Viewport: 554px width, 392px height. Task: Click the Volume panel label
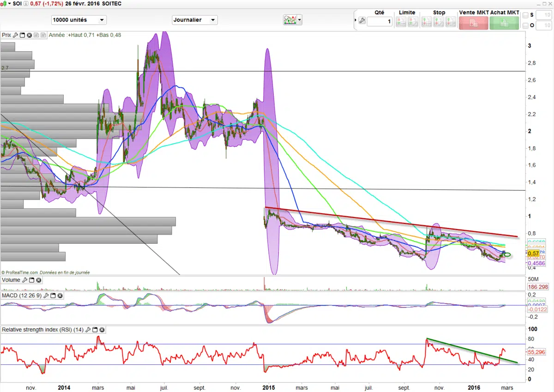pos(11,280)
